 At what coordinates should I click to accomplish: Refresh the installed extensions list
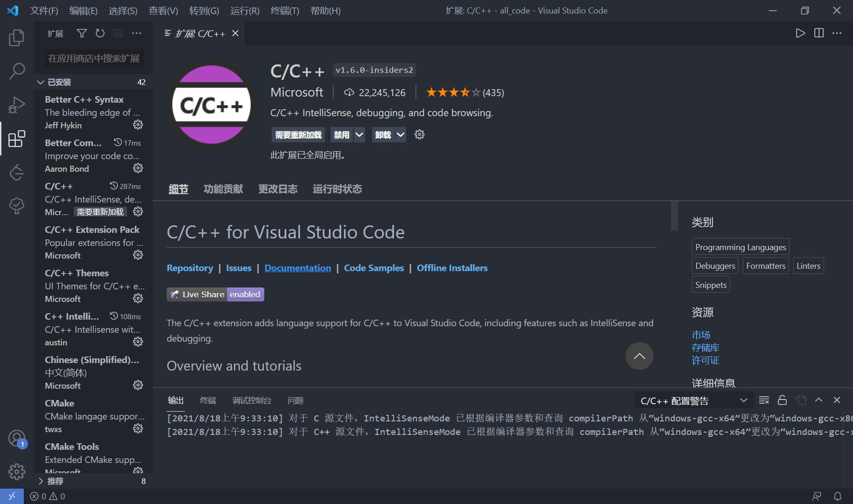pyautogui.click(x=100, y=33)
